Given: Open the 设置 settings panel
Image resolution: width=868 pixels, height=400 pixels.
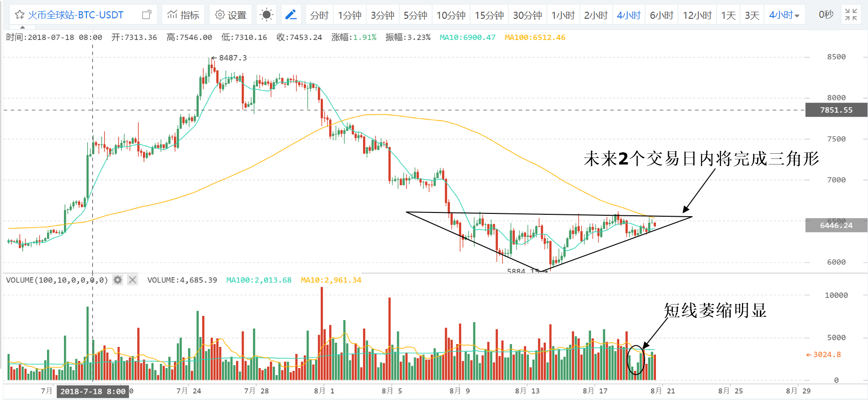Looking at the screenshot, I should tap(230, 15).
